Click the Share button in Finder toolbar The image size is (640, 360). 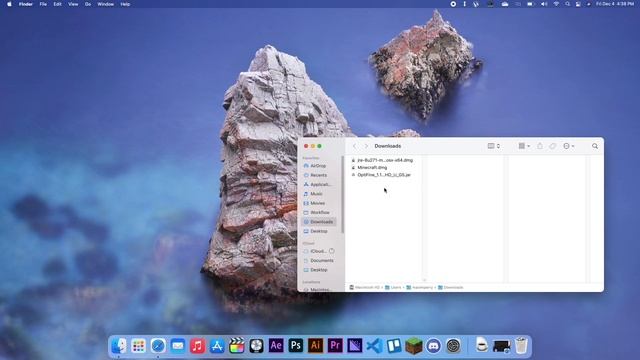coord(540,146)
